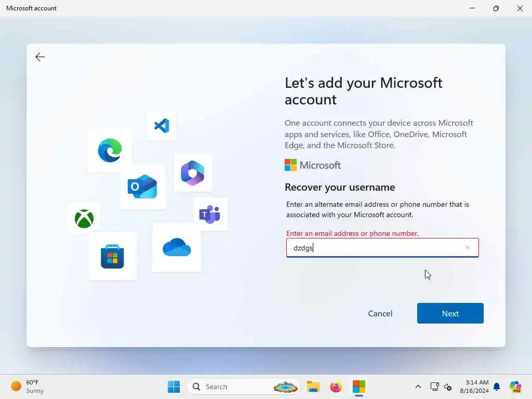Click the red error message text
This screenshot has width=532, height=399.
(352, 233)
